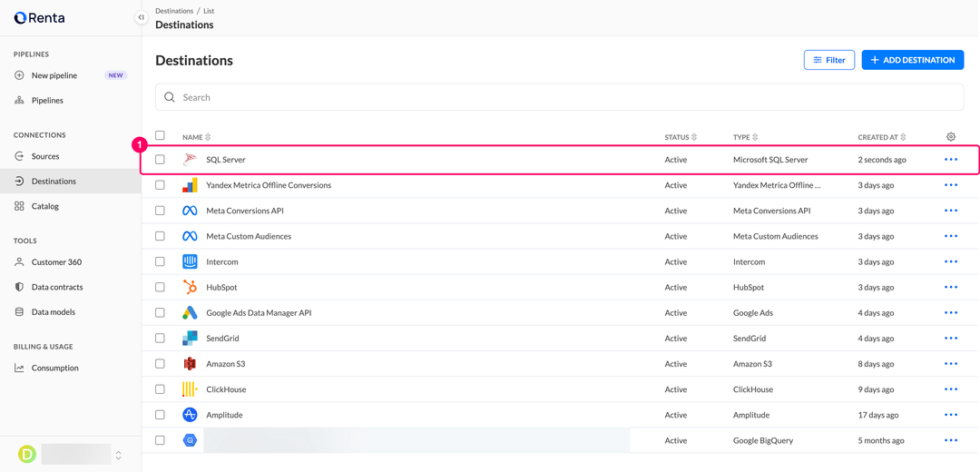Sort by the STATUS column

(x=681, y=137)
